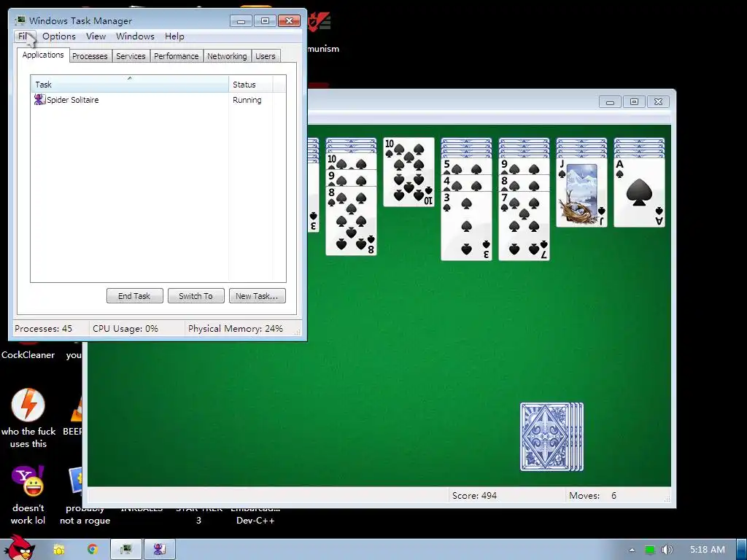
Task: Select the 7 of spades card
Action: pos(524,226)
